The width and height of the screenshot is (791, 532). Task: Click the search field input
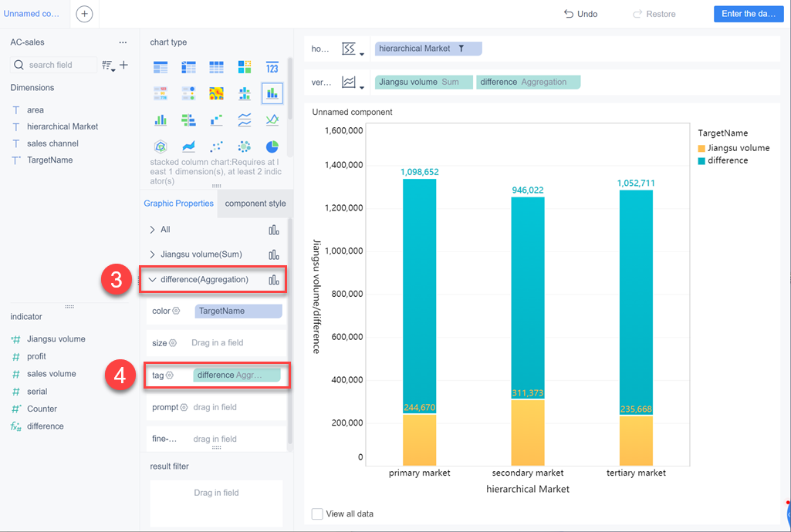(53, 65)
